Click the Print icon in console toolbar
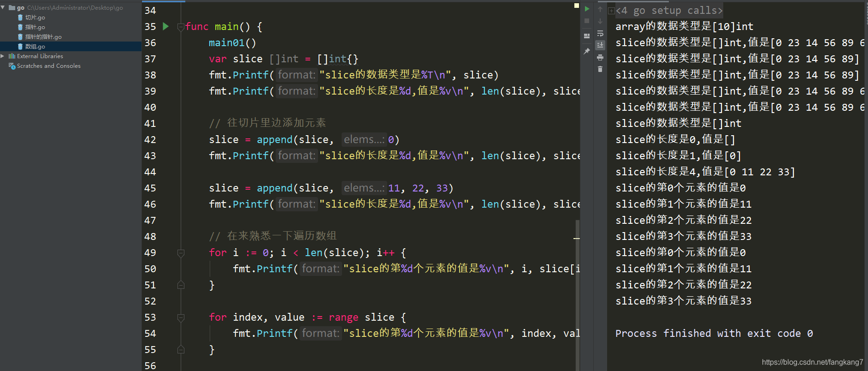Image resolution: width=868 pixels, height=371 pixels. click(600, 57)
